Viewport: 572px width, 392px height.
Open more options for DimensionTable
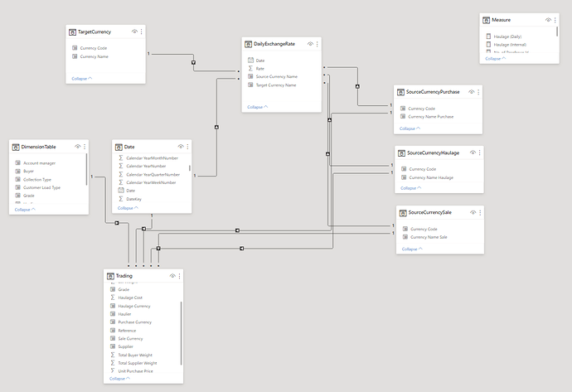(85, 147)
